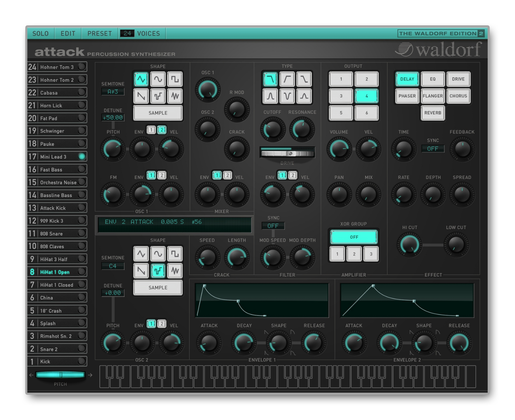
Task: Select low-pass filter type
Action: [x=270, y=79]
